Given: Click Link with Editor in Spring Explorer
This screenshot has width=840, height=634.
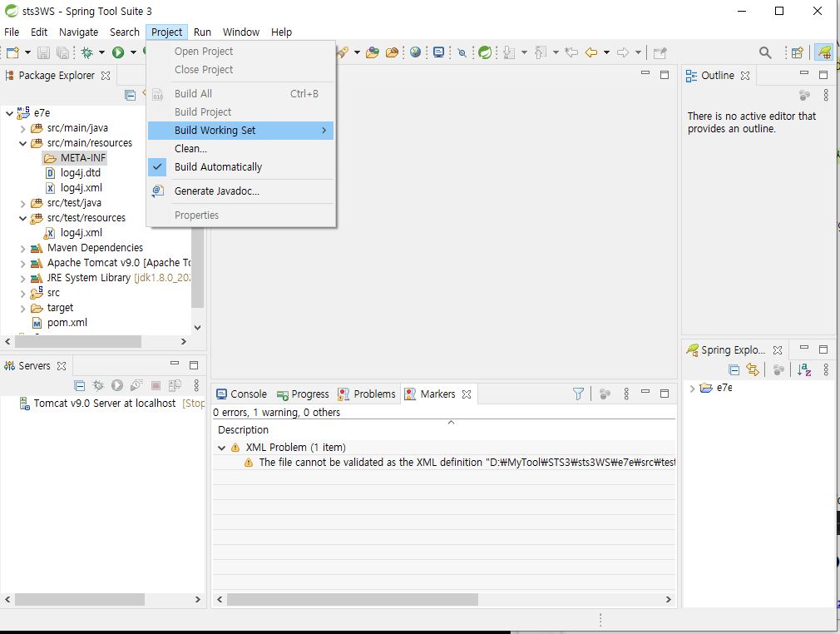Looking at the screenshot, I should pos(753,369).
